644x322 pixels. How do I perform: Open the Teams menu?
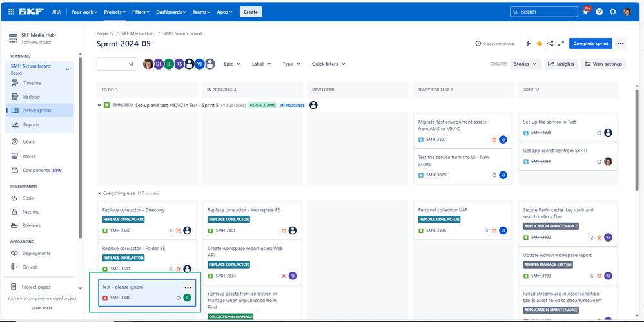point(201,12)
